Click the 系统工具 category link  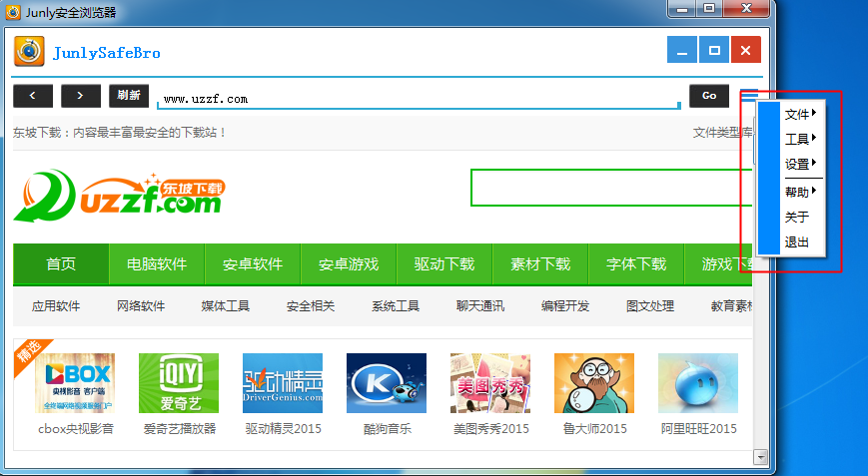pos(396,306)
